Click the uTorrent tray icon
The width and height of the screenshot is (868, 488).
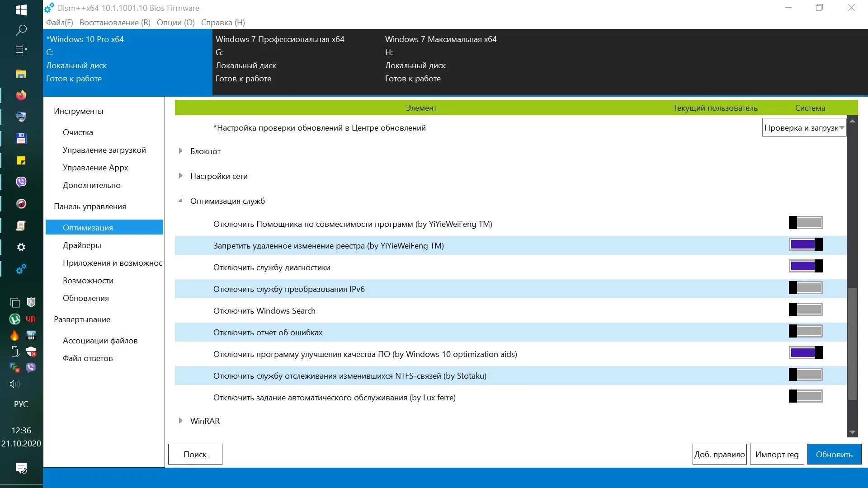[14, 319]
